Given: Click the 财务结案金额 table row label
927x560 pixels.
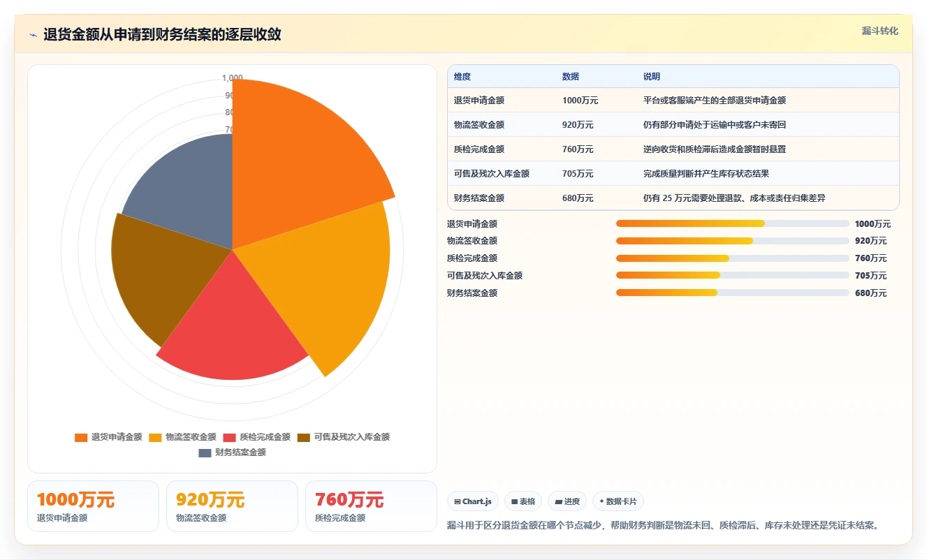Looking at the screenshot, I should click(479, 198).
